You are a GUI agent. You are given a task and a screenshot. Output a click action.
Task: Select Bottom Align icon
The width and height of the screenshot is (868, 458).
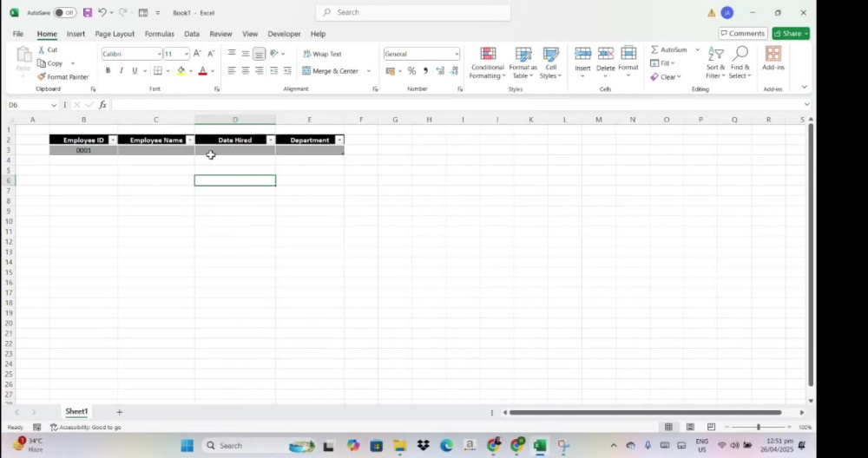point(259,54)
